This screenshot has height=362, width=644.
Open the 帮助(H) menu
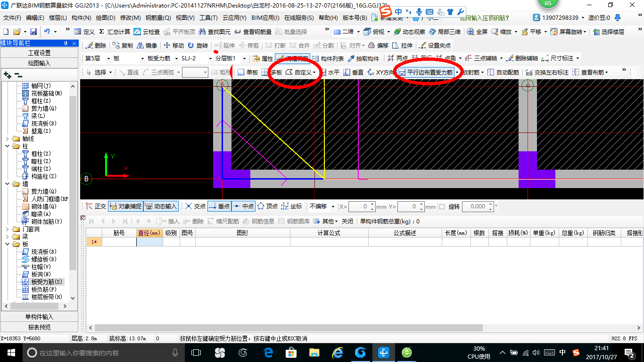click(328, 18)
